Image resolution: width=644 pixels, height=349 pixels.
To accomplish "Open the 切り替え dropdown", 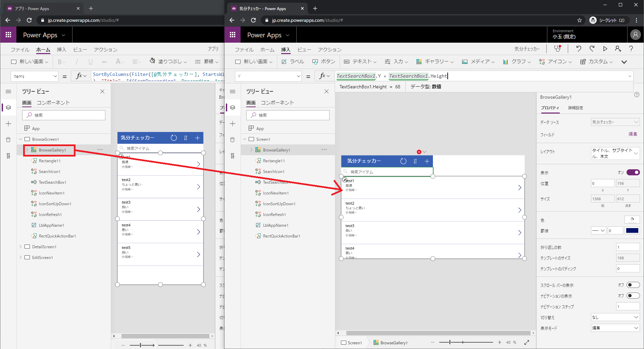I will pyautogui.click(x=615, y=317).
